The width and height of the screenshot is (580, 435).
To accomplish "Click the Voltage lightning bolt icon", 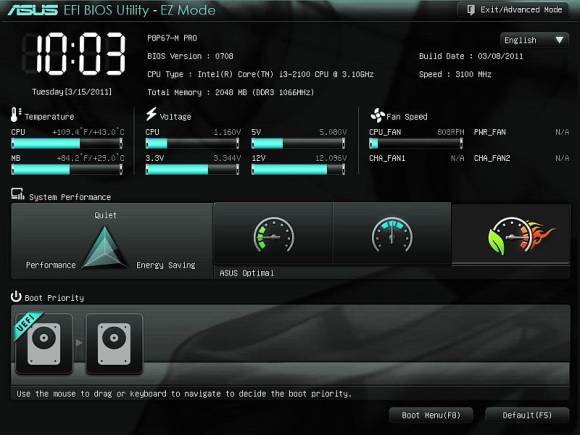I will pyautogui.click(x=151, y=114).
